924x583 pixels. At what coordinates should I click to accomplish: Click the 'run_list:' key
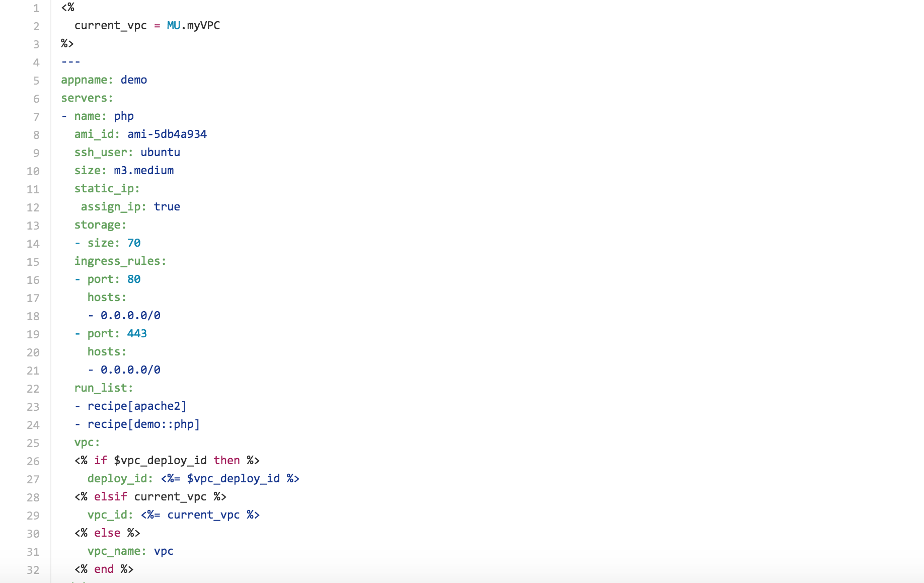pos(104,388)
